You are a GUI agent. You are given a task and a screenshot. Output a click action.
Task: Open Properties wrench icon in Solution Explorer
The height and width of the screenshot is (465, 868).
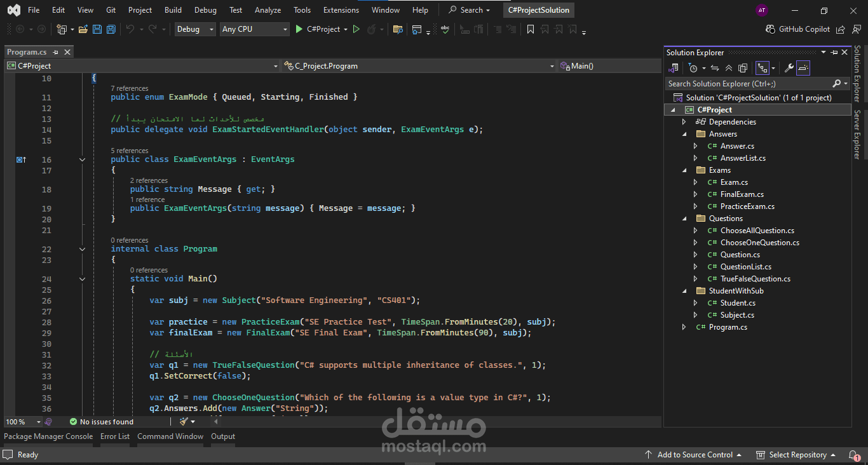[x=789, y=68]
